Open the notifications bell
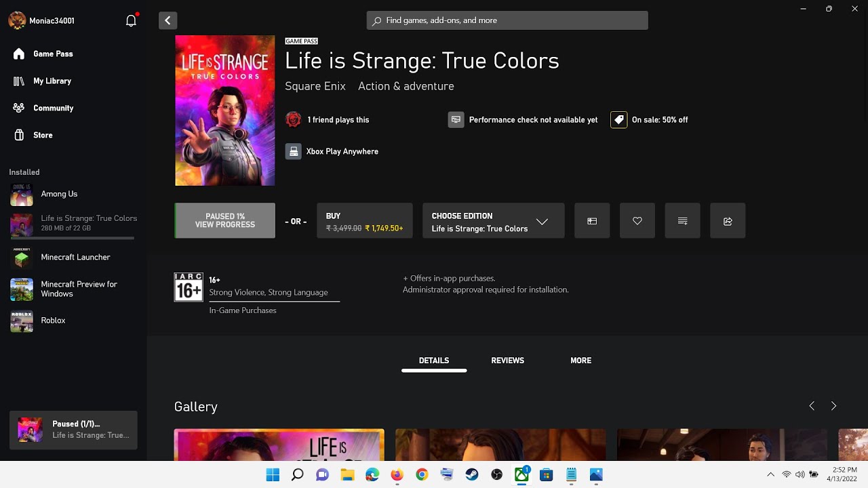The height and width of the screenshot is (488, 868). [x=132, y=20]
